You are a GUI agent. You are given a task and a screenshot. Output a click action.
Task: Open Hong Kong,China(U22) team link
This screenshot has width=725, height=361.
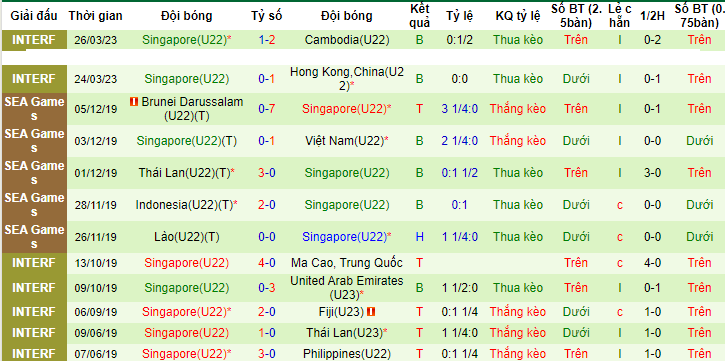tap(347, 79)
